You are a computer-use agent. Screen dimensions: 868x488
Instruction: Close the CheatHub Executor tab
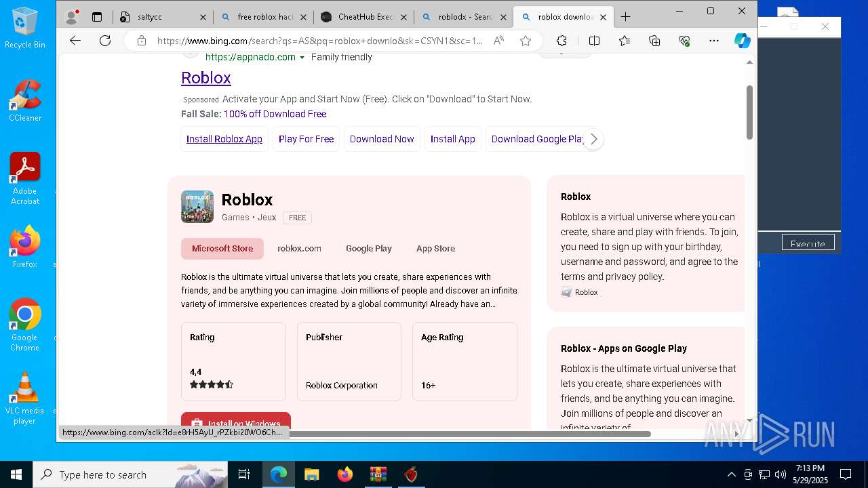[403, 17]
